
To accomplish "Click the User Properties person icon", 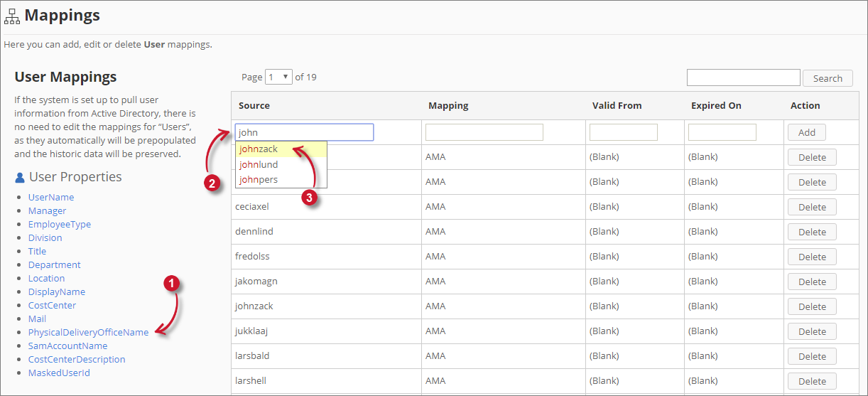I will coord(20,177).
